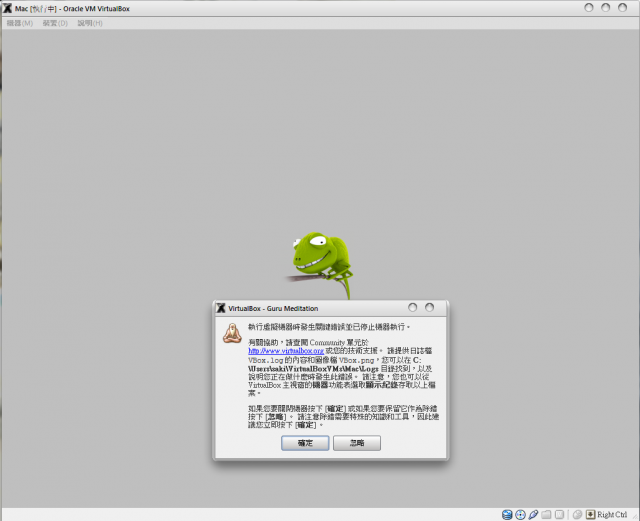This screenshot has width=640, height=521.
Task: Click the hard disk activity status icon
Action: tap(507, 514)
